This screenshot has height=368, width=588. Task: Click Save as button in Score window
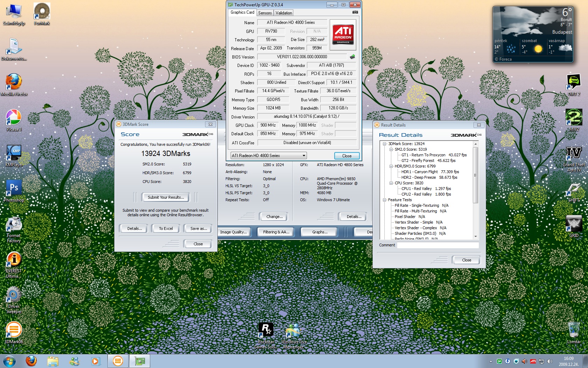198,229
